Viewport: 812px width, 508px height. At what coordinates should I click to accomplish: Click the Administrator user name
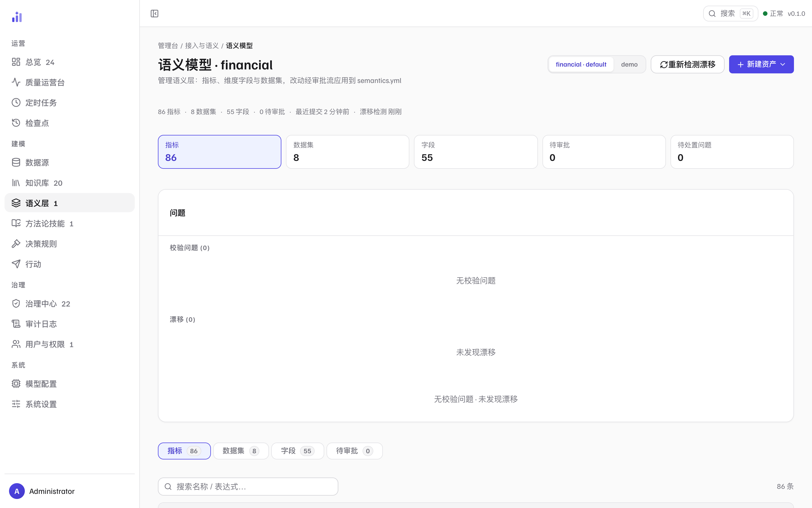[x=52, y=491]
